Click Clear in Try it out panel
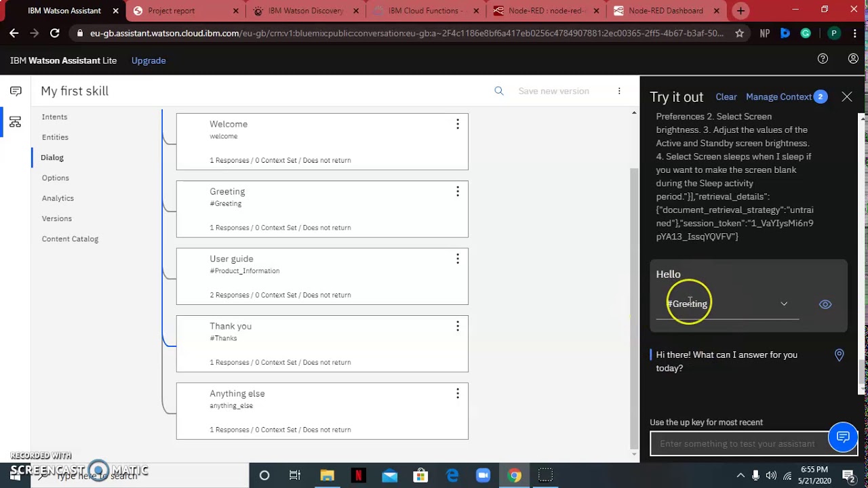 pos(726,97)
